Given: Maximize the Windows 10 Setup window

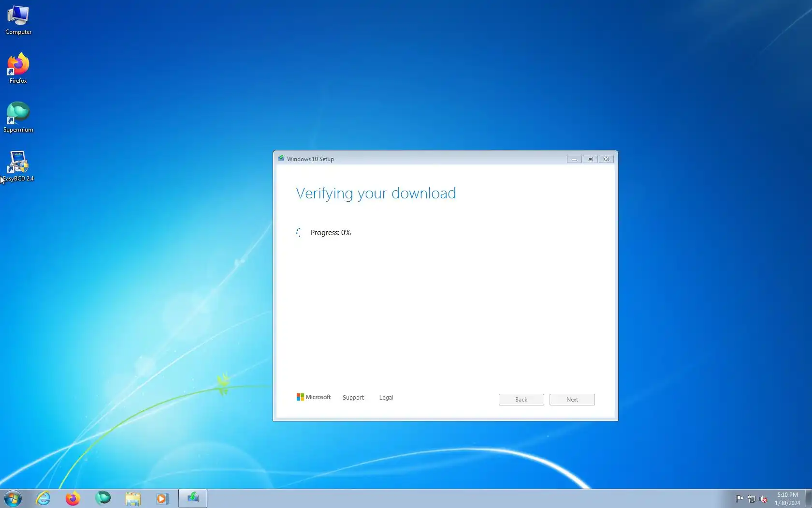Looking at the screenshot, I should [x=590, y=159].
